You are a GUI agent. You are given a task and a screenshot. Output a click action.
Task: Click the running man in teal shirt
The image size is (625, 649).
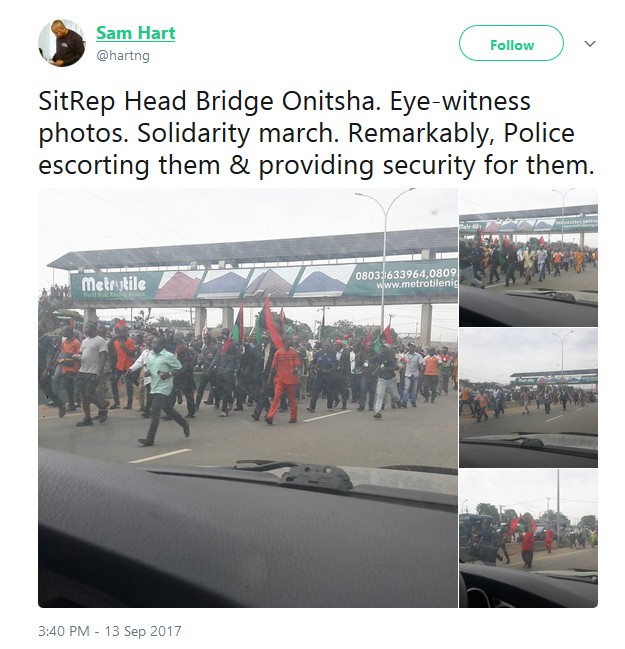pos(163,390)
